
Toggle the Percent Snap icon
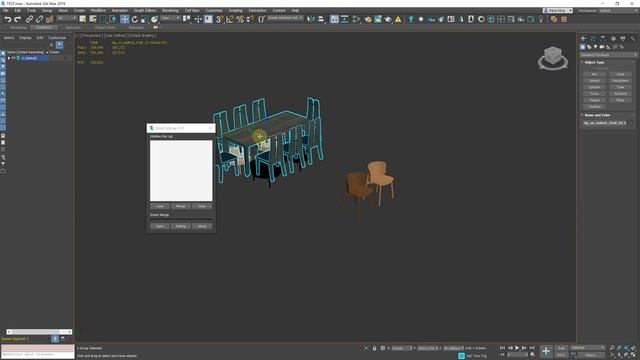coord(240,19)
